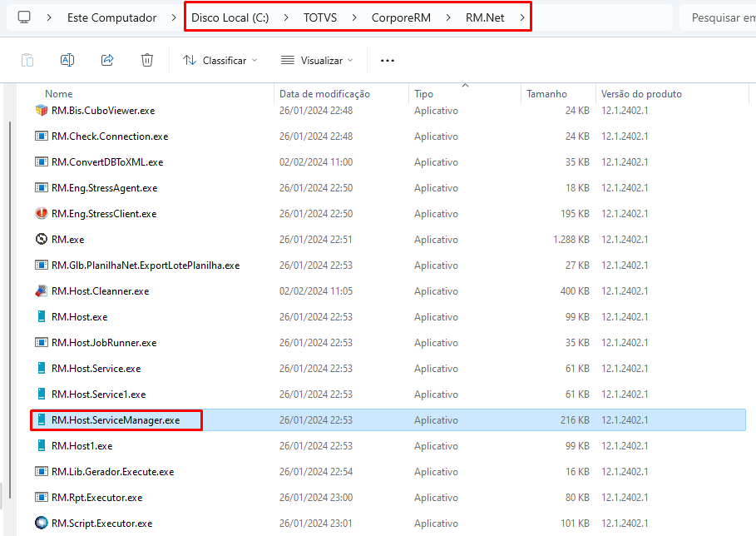Click the Paste clipboard icon

(27, 60)
